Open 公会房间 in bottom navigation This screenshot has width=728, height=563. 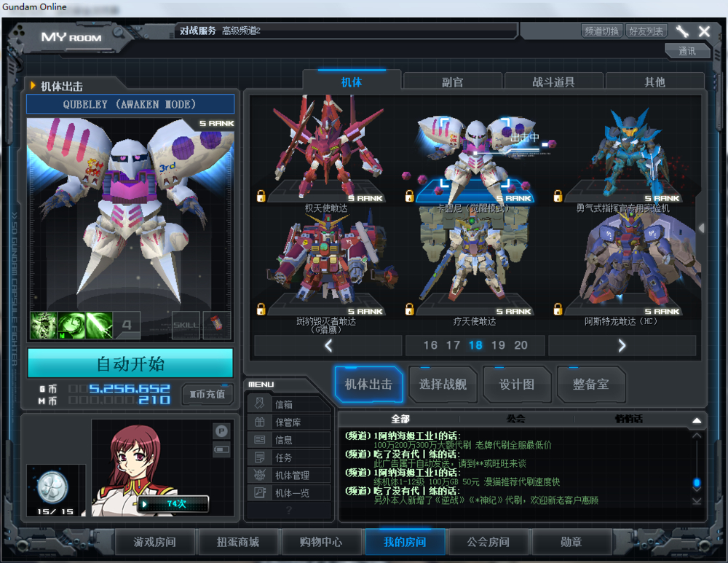tap(488, 542)
